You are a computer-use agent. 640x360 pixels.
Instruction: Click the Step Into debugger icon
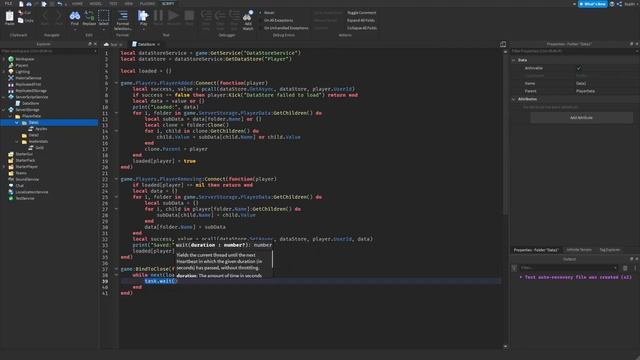(x=206, y=16)
